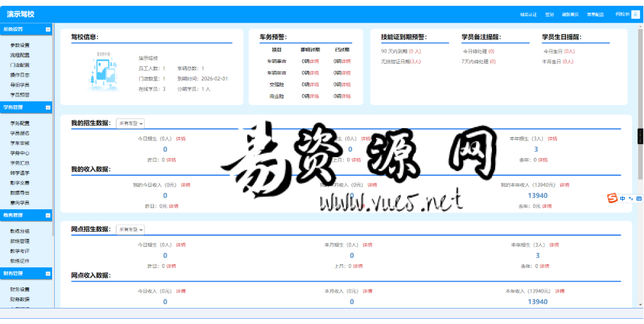Click the Sogou input method S icon

[x=612, y=198]
